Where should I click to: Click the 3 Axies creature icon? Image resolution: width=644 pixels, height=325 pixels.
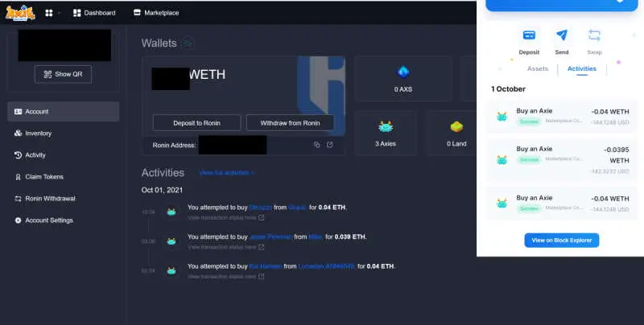[386, 127]
